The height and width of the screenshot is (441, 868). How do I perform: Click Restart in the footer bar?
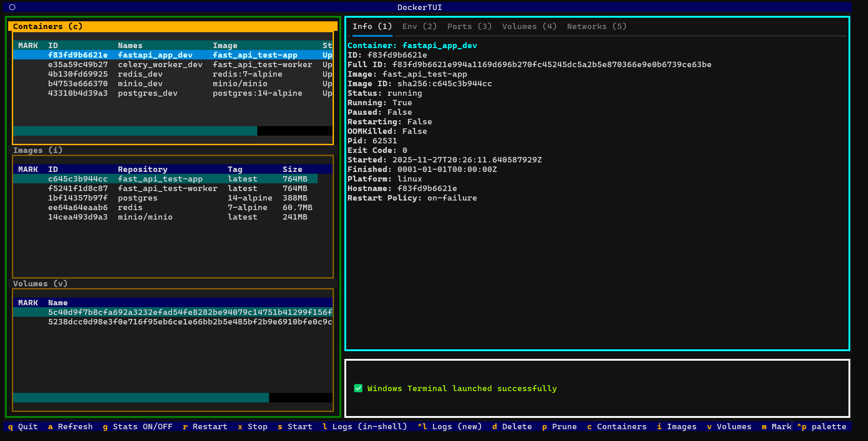tap(205, 426)
